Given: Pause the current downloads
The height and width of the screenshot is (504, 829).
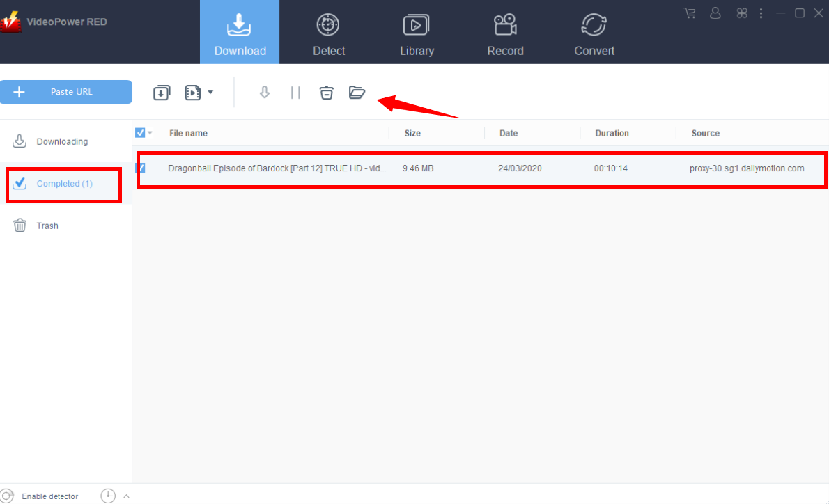Looking at the screenshot, I should pos(295,92).
